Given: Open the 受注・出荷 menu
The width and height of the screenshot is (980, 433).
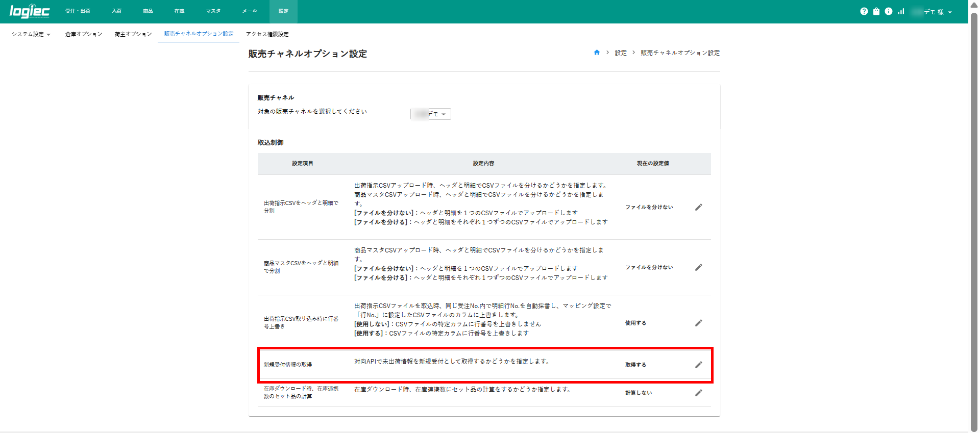Looking at the screenshot, I should click(78, 11).
